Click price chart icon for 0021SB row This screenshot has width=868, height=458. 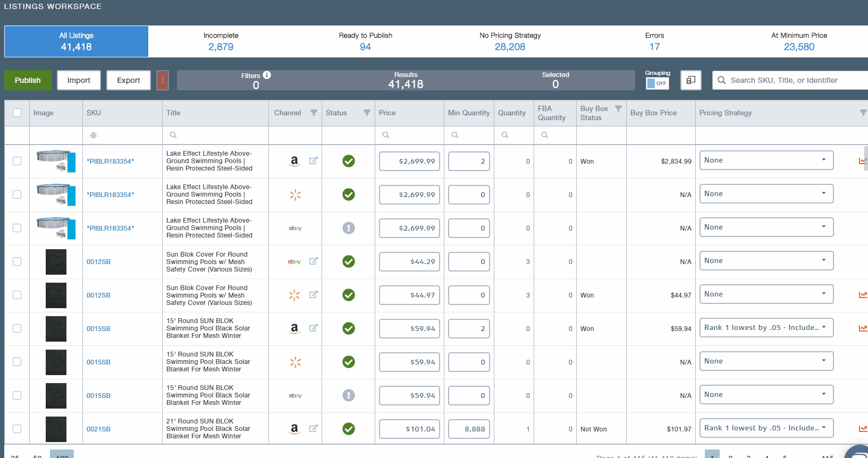[863, 428]
